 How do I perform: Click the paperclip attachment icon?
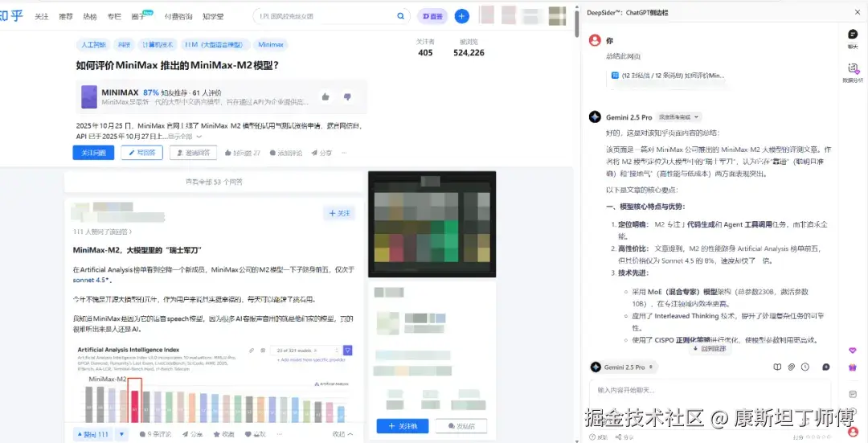click(792, 367)
